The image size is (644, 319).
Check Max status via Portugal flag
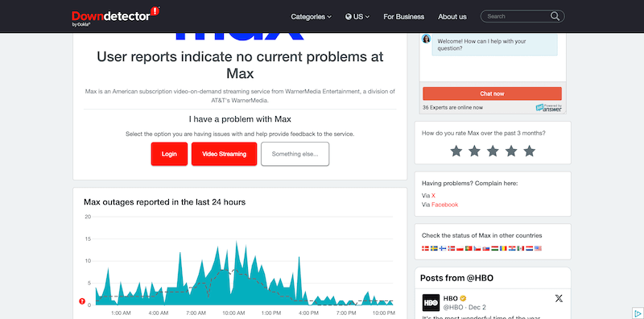tap(469, 248)
